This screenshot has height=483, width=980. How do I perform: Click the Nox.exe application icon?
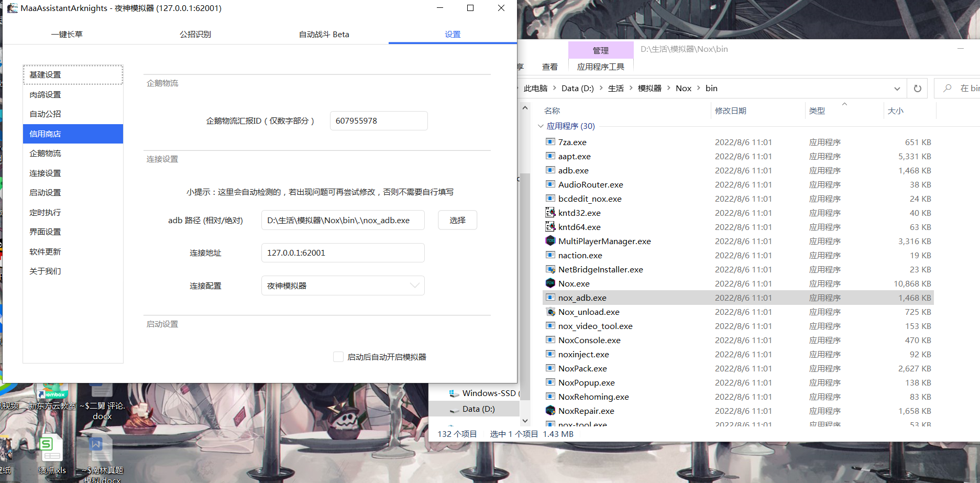click(x=550, y=283)
